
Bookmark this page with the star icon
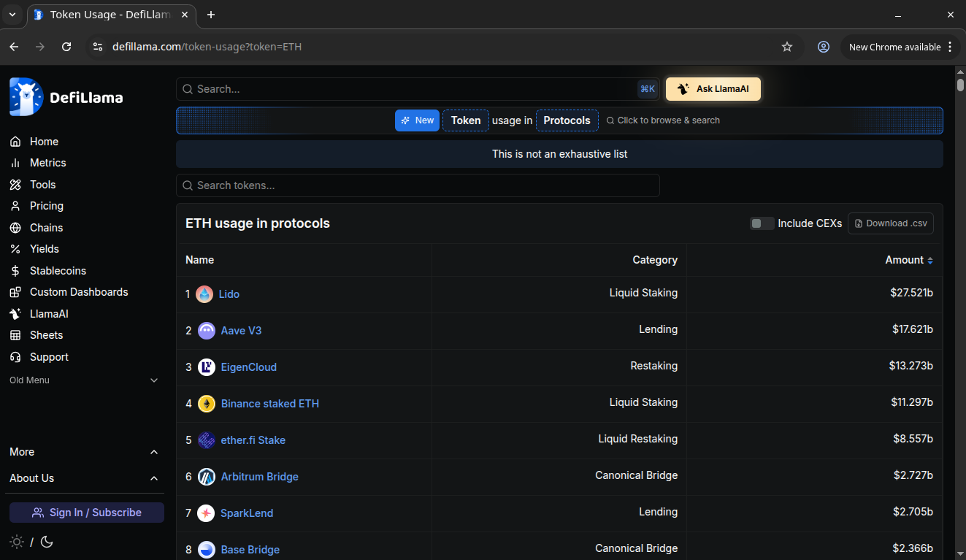(x=787, y=47)
